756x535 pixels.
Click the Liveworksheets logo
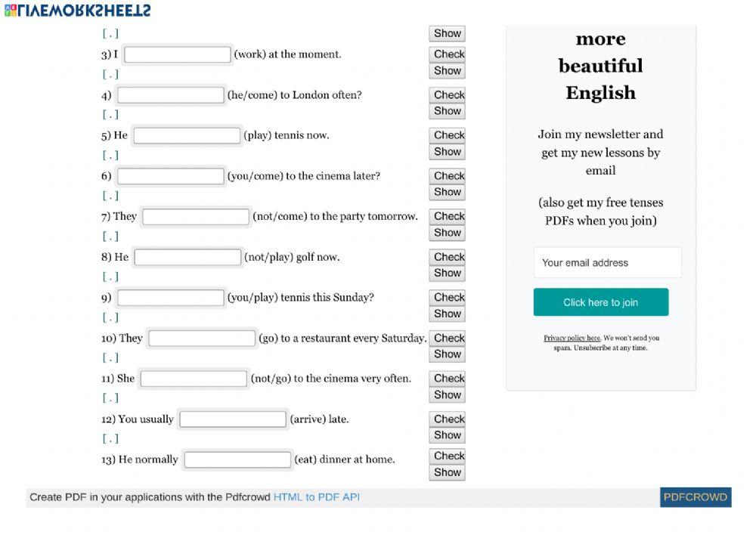(77, 10)
